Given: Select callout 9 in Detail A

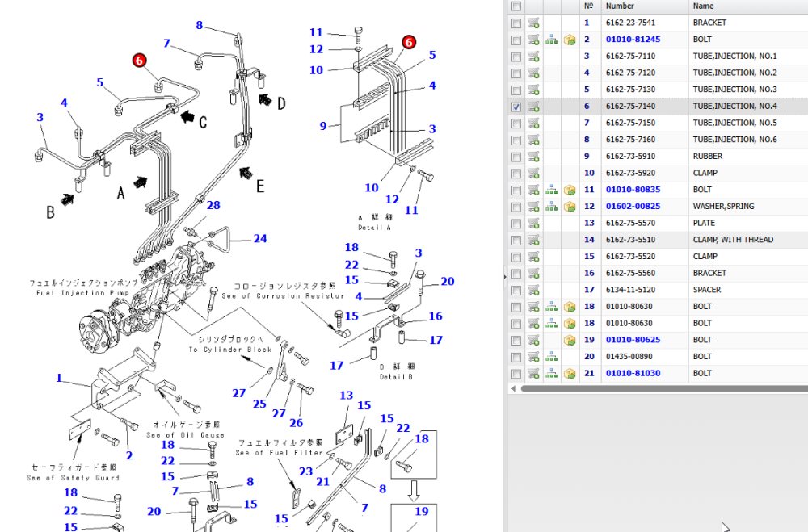Looking at the screenshot, I should [x=323, y=126].
